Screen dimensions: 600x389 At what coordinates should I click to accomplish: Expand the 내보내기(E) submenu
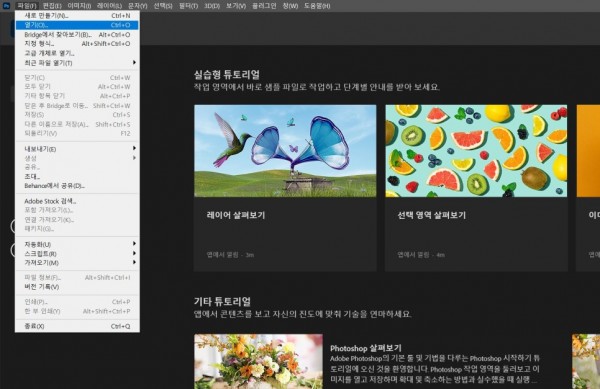(x=77, y=148)
